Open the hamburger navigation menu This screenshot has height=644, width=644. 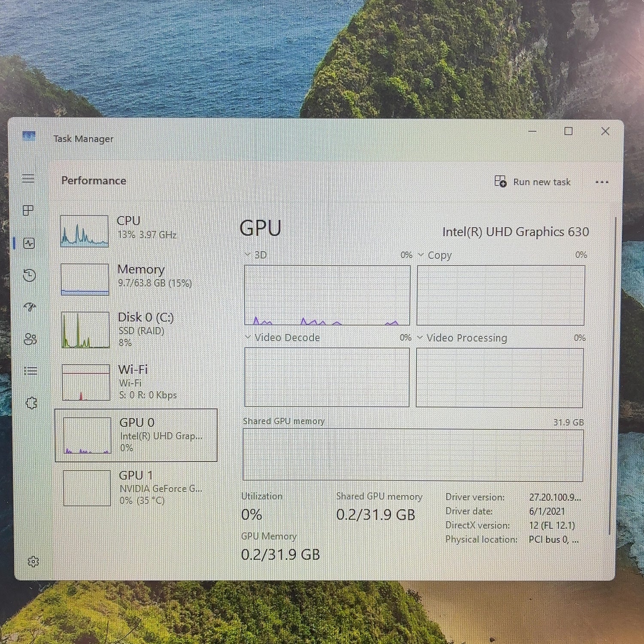pos(28,179)
